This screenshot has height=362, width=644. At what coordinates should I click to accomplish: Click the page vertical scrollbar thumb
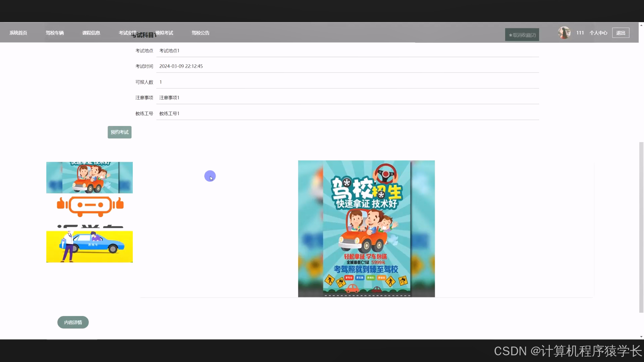(x=641, y=227)
